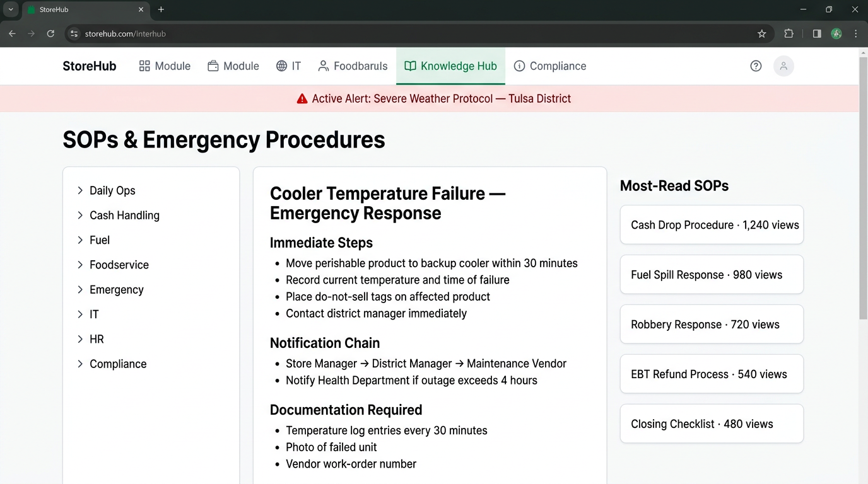Image resolution: width=868 pixels, height=484 pixels.
Task: Click the page vertical scrollbar
Action: click(864, 189)
